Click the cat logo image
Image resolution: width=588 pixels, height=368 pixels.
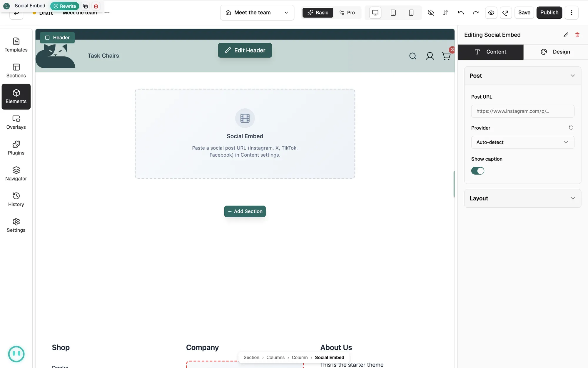pyautogui.click(x=56, y=56)
